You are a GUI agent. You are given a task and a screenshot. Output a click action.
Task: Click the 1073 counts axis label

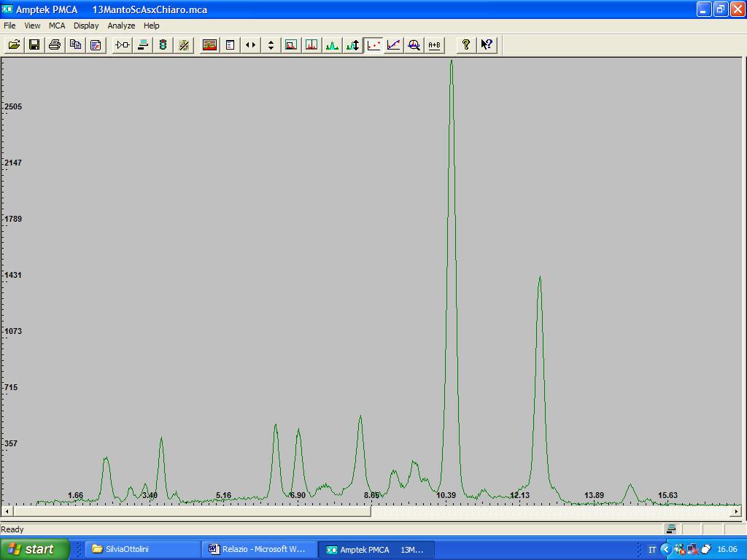pyautogui.click(x=13, y=332)
